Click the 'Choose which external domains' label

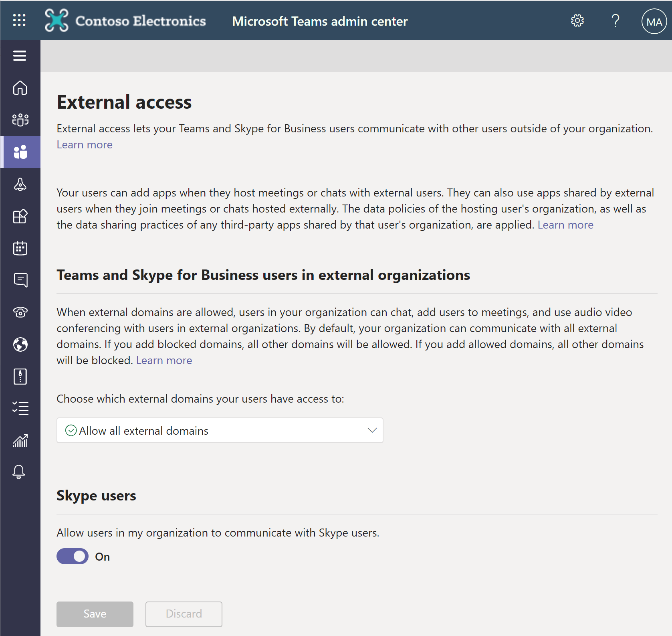[x=200, y=399]
